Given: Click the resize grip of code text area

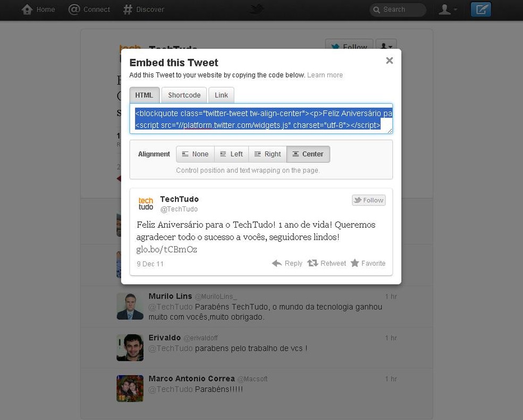Looking at the screenshot, I should point(390,131).
